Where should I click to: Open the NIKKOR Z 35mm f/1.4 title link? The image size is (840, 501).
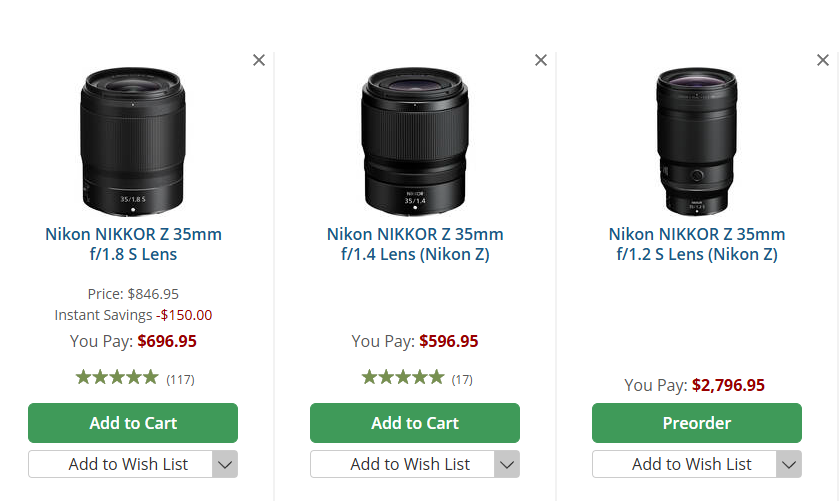[x=415, y=244]
